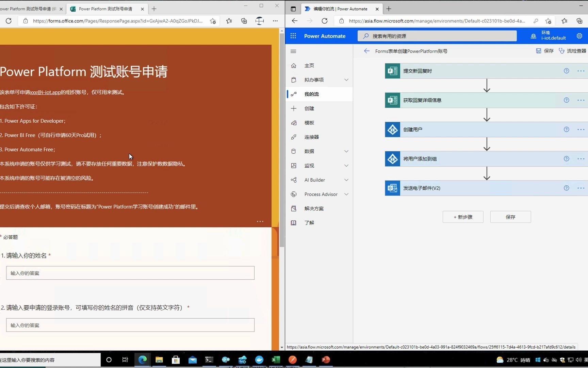
Task: Open Microsoft Edge from the taskbar
Action: (143, 359)
